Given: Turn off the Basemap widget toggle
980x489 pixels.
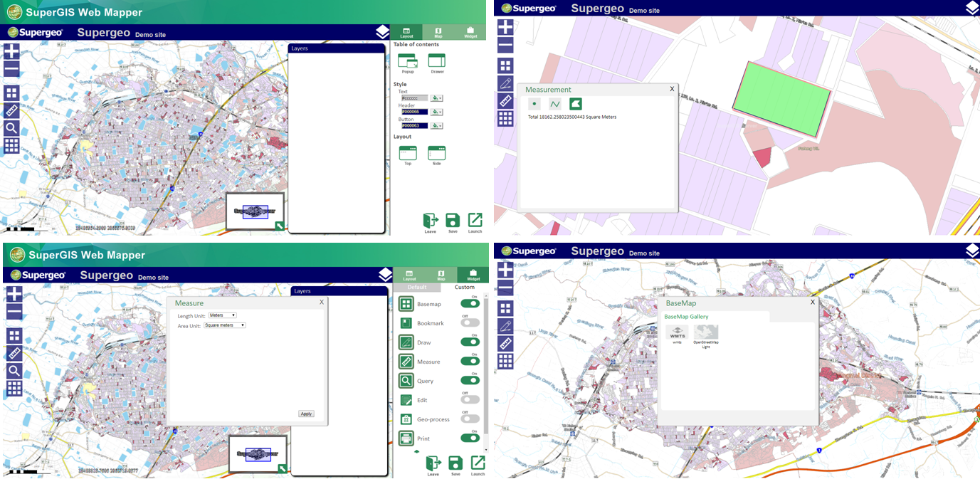Looking at the screenshot, I should (x=470, y=304).
